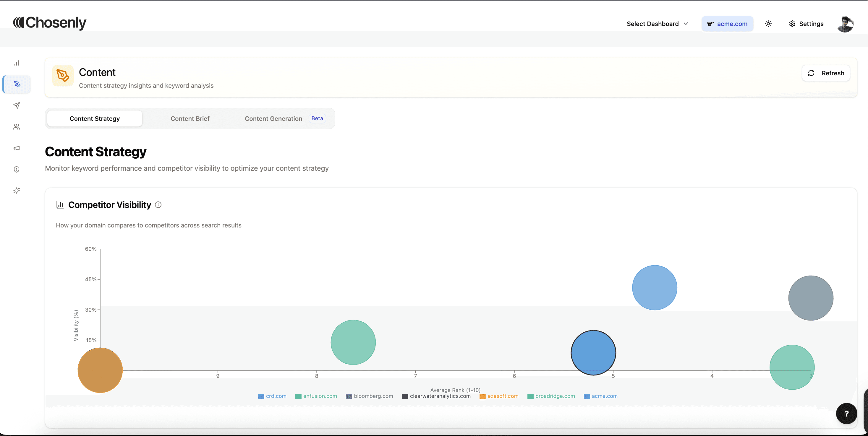Switch to the Content Brief tab

[x=190, y=118]
